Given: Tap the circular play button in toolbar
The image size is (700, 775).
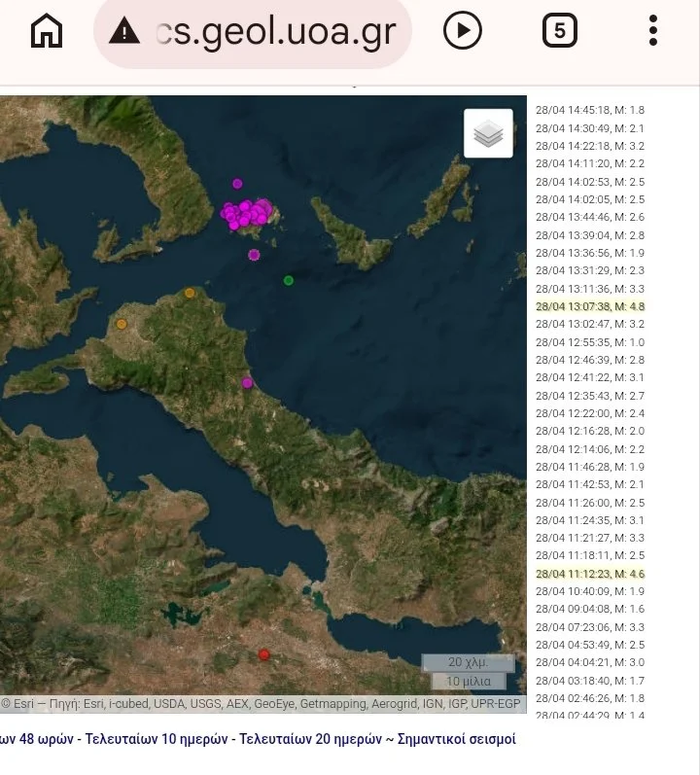Looking at the screenshot, I should (x=463, y=31).
